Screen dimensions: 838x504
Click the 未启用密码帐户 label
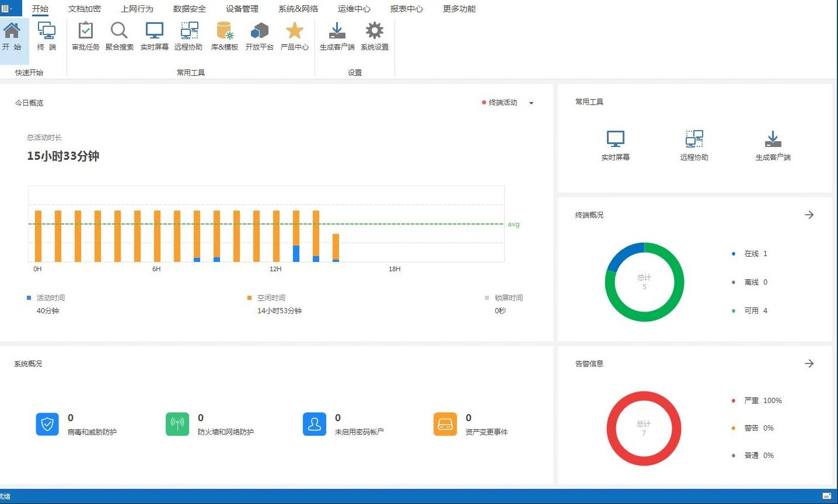click(359, 432)
